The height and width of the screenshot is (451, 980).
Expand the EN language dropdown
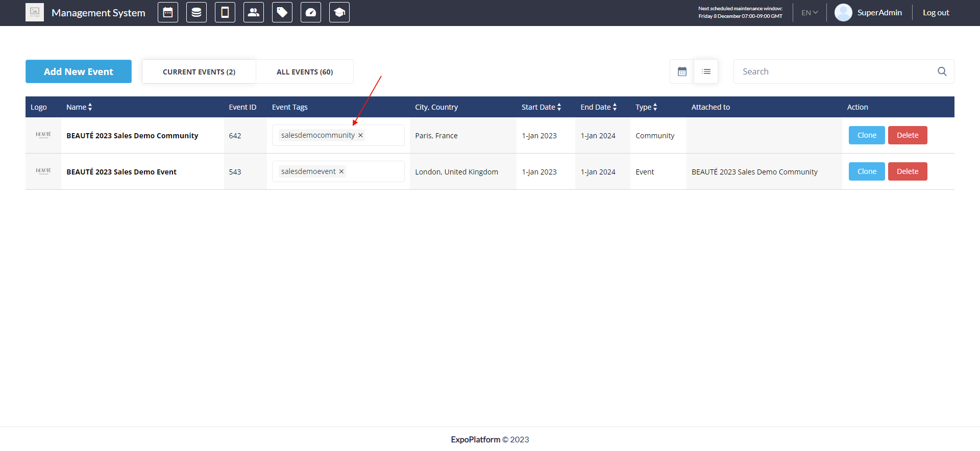pyautogui.click(x=810, y=13)
